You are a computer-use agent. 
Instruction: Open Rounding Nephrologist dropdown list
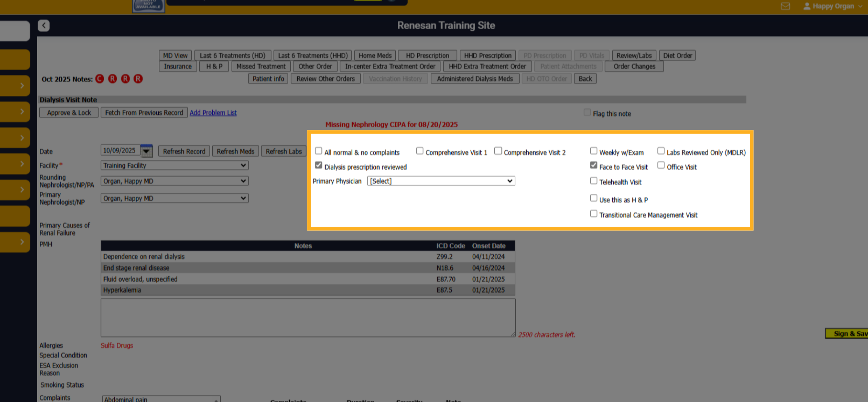[x=175, y=181]
